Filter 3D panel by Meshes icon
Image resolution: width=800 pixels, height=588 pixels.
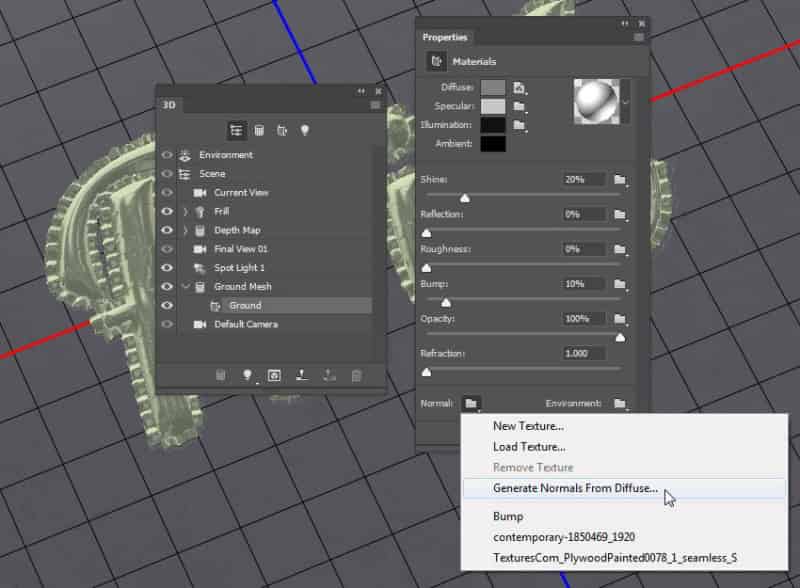[259, 131]
